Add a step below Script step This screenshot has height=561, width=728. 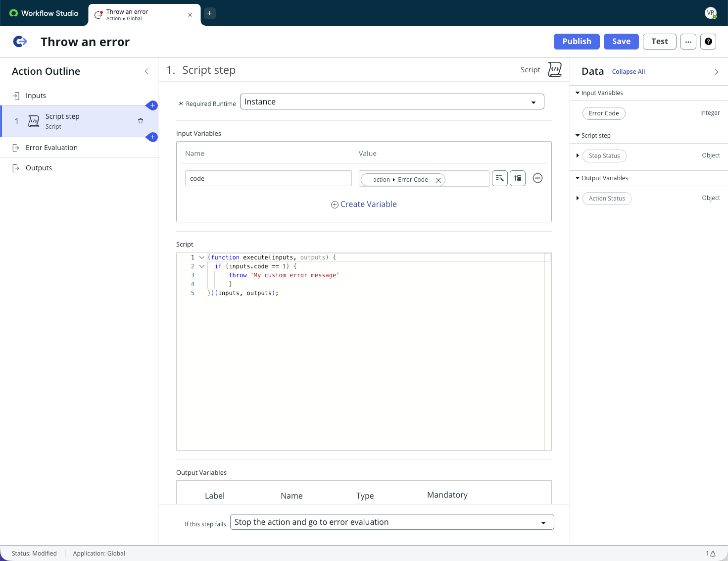tap(152, 137)
